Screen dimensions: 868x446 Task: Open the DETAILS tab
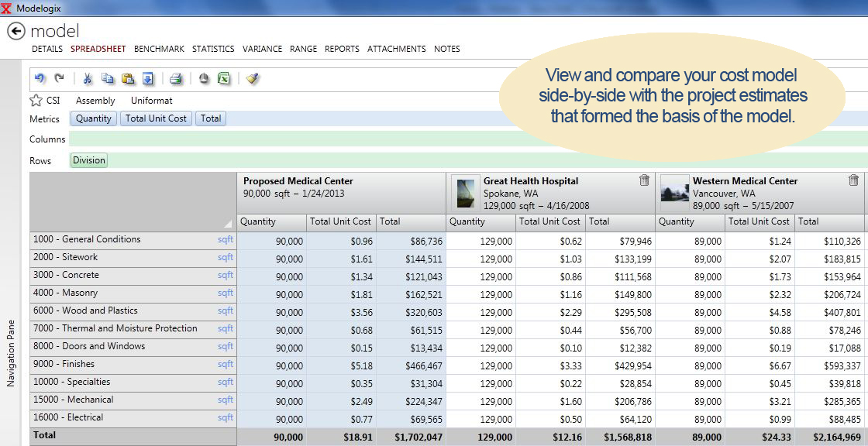(47, 49)
